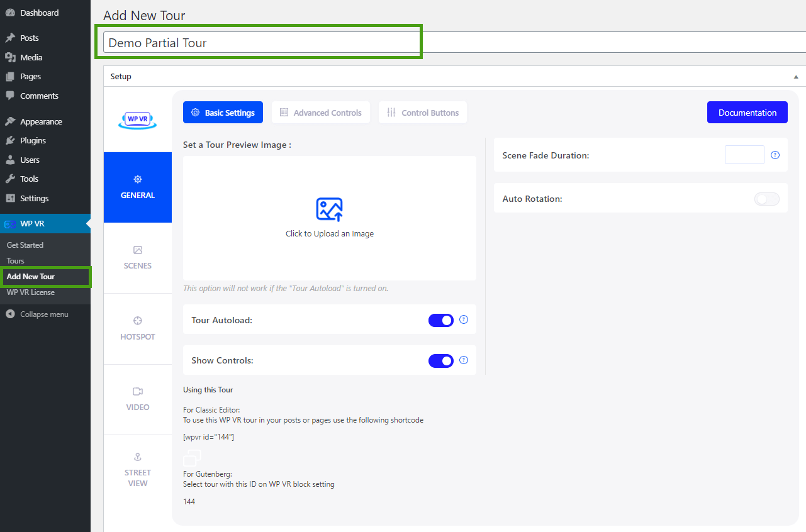806x532 pixels.
Task: Open the Appearance menu item
Action: pyautogui.click(x=45, y=121)
